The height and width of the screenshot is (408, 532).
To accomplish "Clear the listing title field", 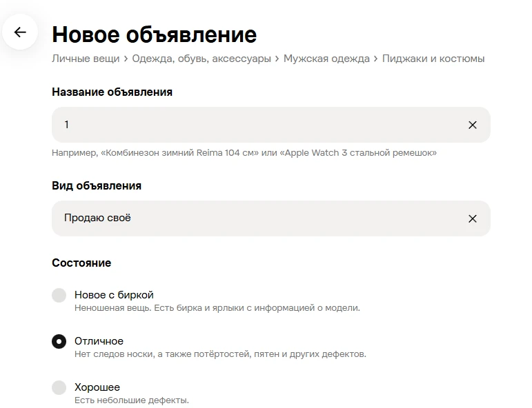I will pyautogui.click(x=472, y=125).
